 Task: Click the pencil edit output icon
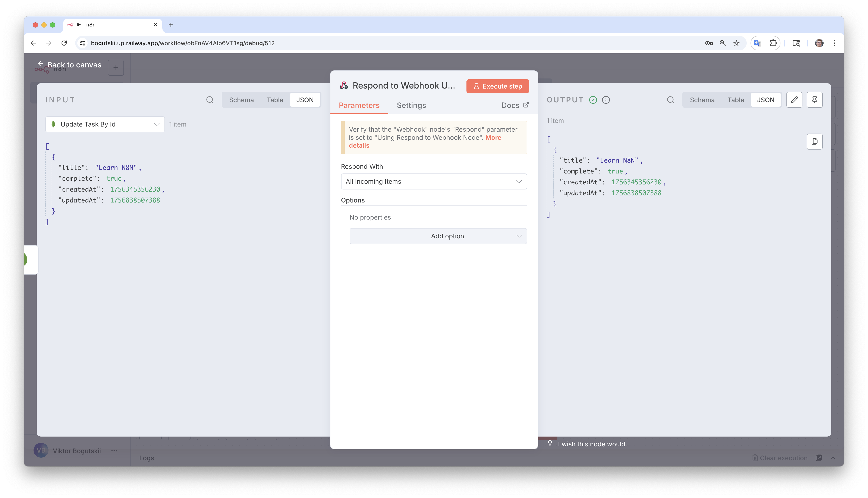794,100
